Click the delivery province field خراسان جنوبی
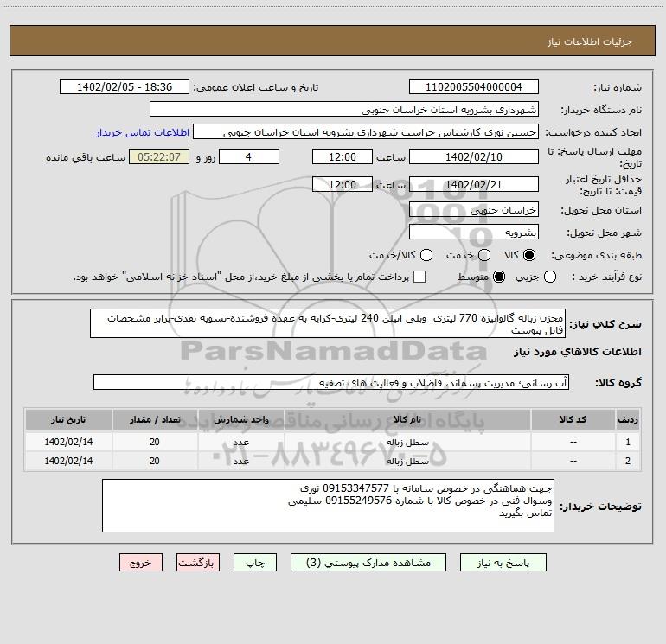Viewport: 666px width, 644px height. click(474, 210)
